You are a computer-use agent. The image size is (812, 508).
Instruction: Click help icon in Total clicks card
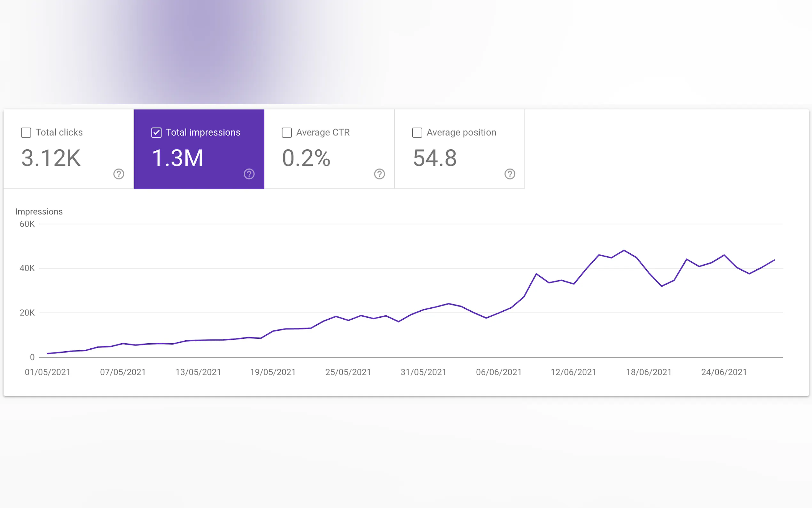[119, 174]
